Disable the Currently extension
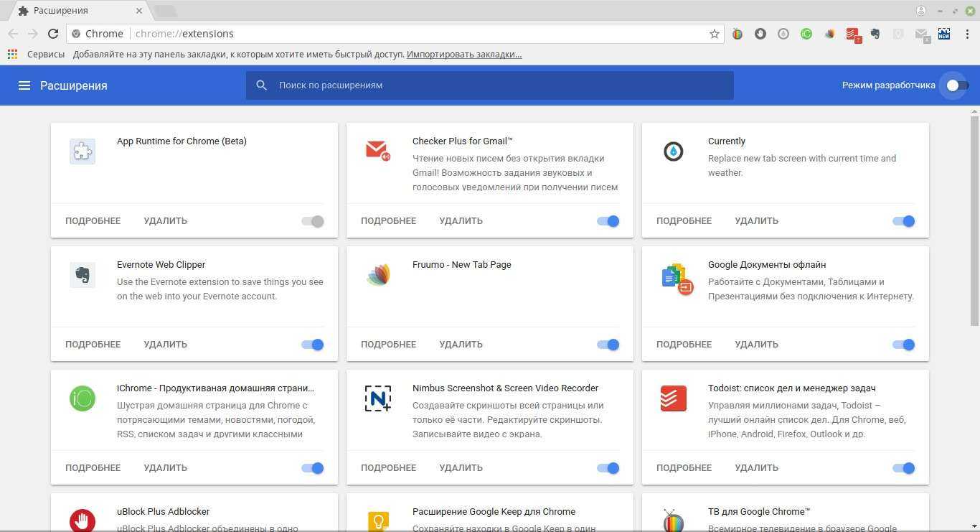 pos(904,221)
